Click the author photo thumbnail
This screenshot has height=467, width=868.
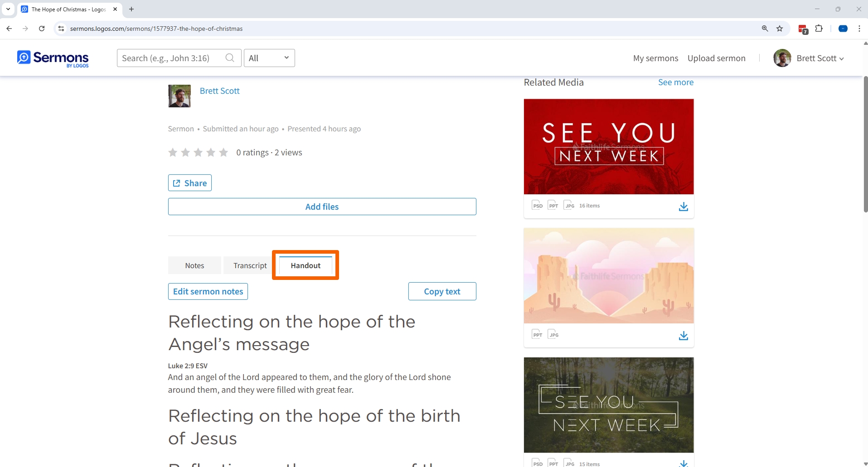pyautogui.click(x=179, y=96)
